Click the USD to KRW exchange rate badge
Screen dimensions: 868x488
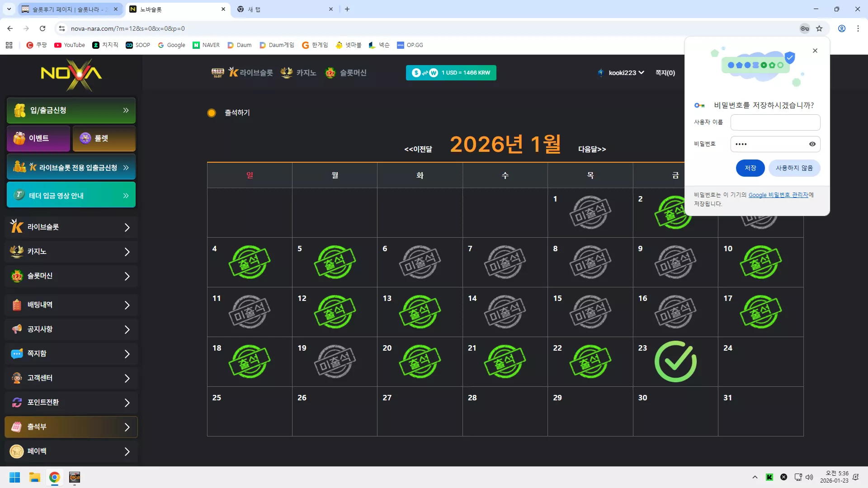(x=451, y=73)
